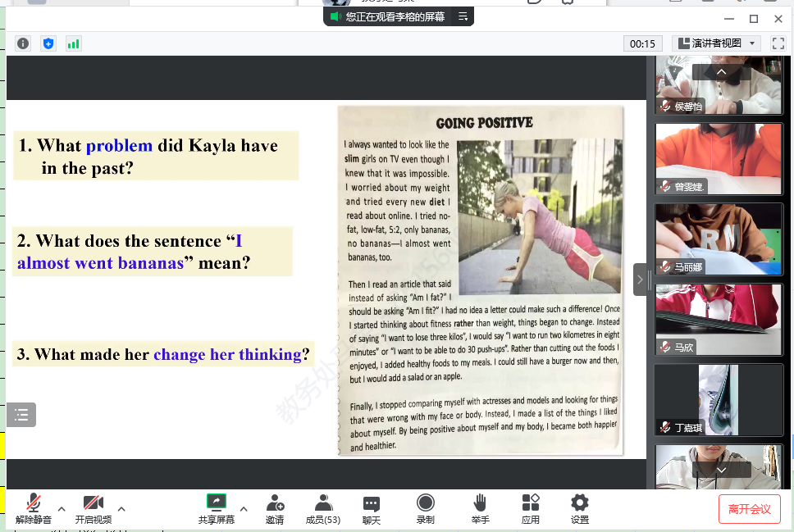The height and width of the screenshot is (532, 794).
Task: Unmute microphone (解除静音)
Action: tap(34, 508)
